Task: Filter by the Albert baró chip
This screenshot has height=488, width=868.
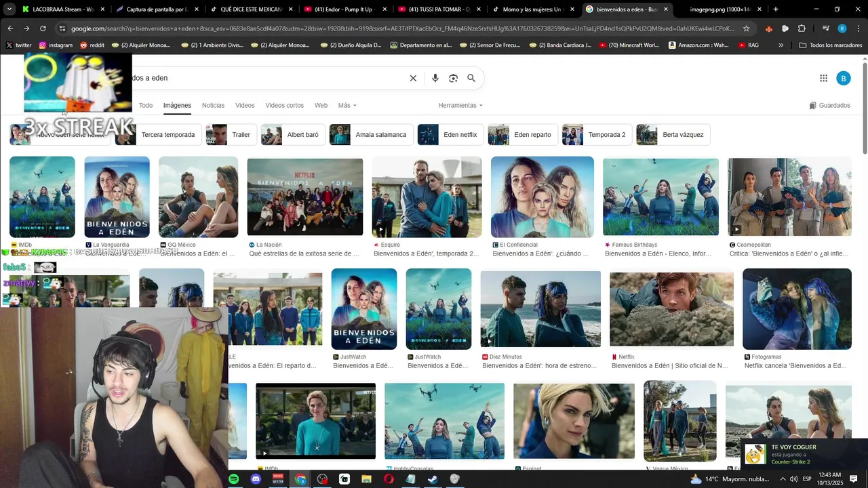Action: 293,135
